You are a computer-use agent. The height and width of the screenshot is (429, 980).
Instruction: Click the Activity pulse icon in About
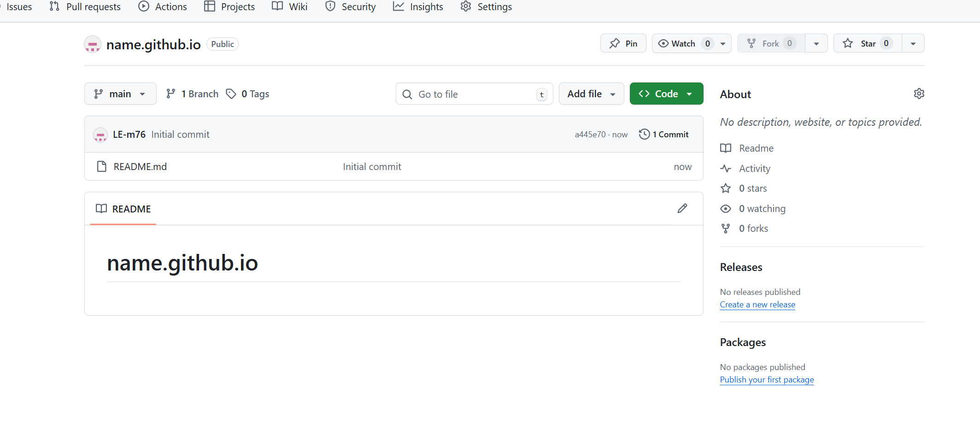[726, 169]
